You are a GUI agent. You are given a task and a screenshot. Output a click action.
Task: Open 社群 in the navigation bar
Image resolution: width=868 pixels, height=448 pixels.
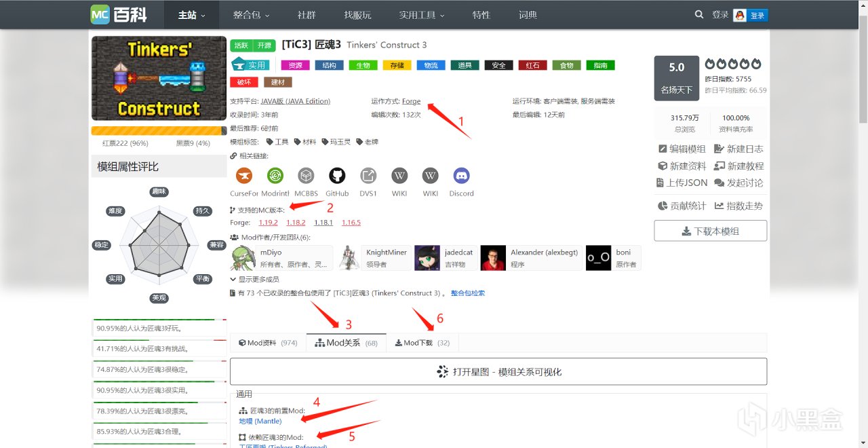pos(307,15)
